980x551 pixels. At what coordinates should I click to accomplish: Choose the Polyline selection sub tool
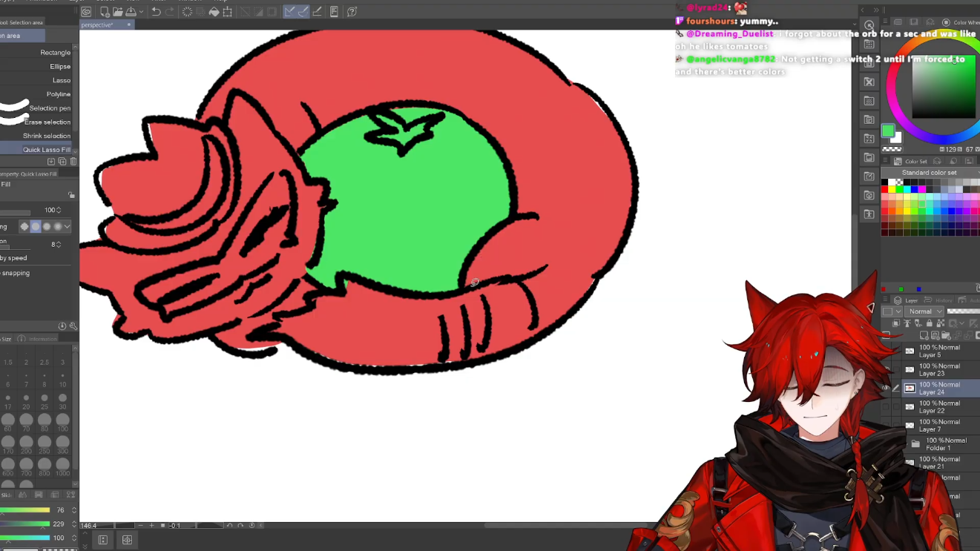[x=37, y=94]
